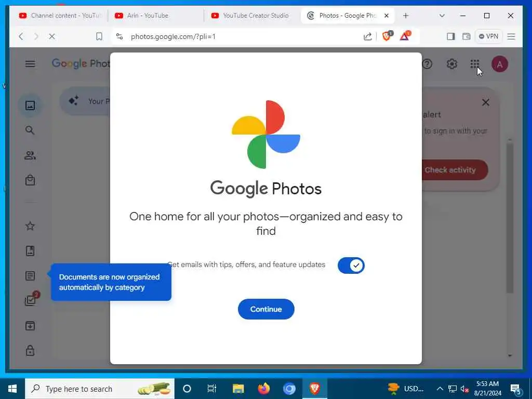Open Favorites star icon in the sidebar

tap(30, 226)
